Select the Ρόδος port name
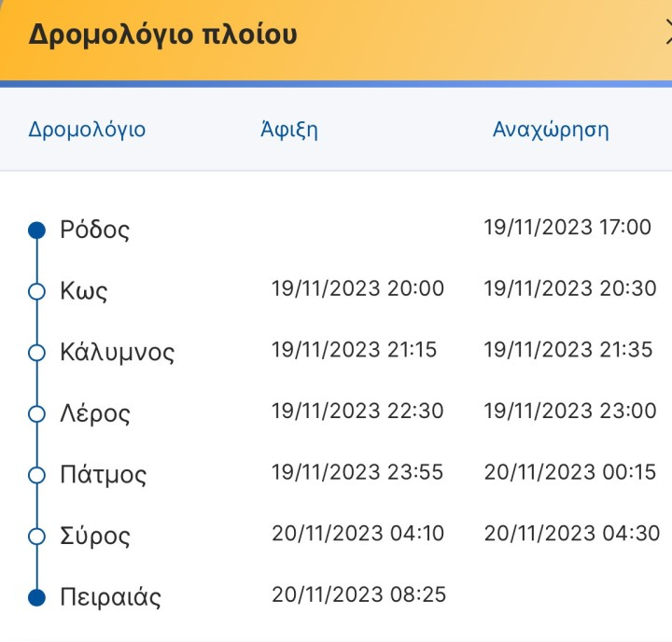 click(x=94, y=230)
